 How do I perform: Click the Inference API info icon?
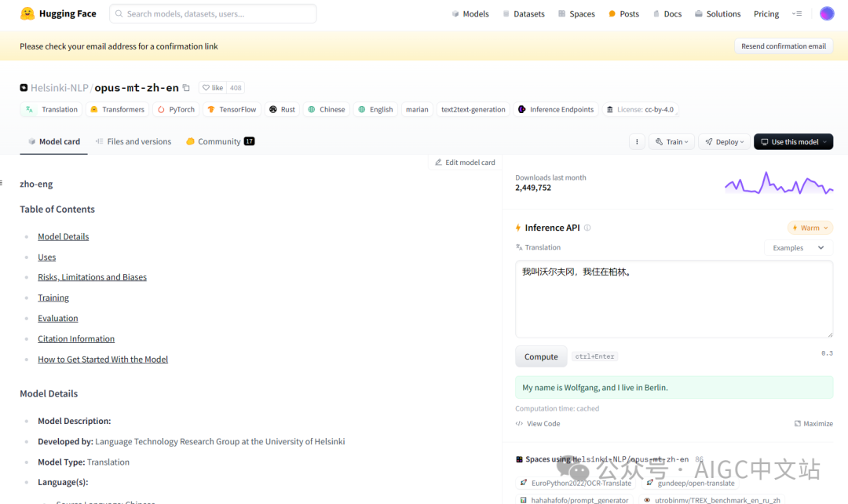tap(587, 228)
